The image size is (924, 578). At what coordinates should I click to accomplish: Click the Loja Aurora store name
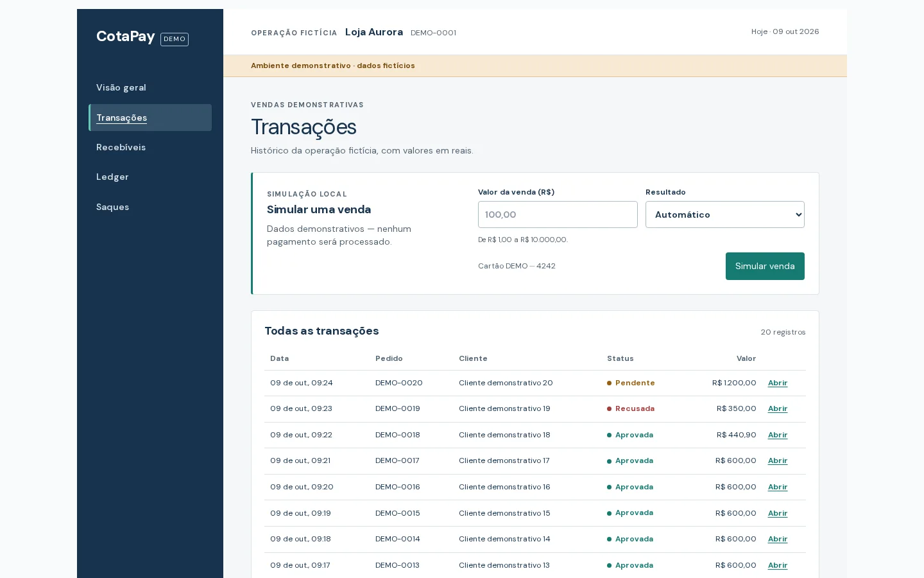(x=374, y=32)
